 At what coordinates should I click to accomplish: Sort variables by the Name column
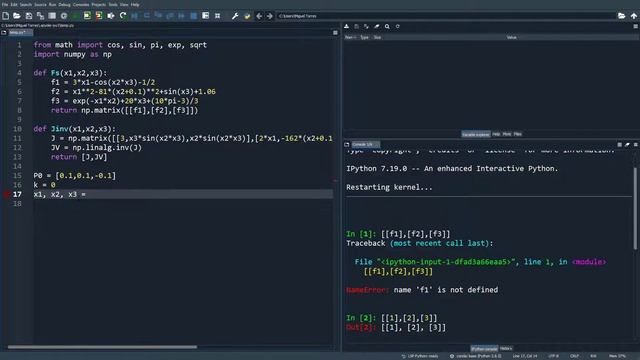350,37
